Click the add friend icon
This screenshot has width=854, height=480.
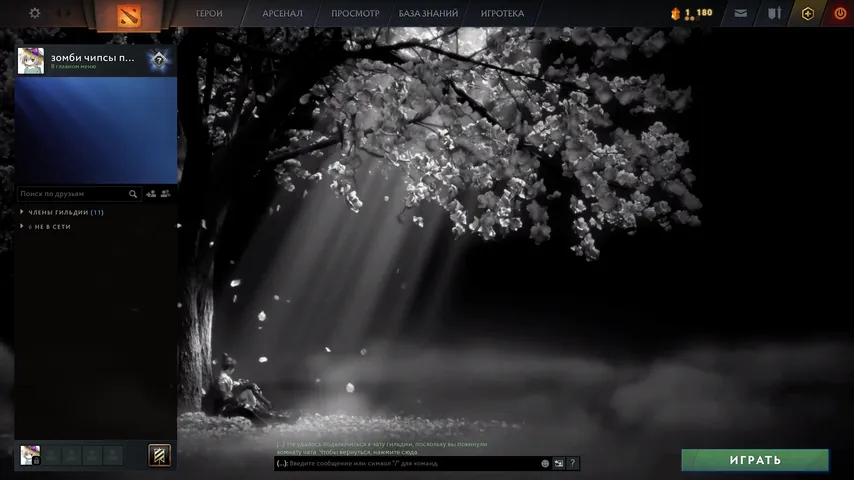click(151, 193)
